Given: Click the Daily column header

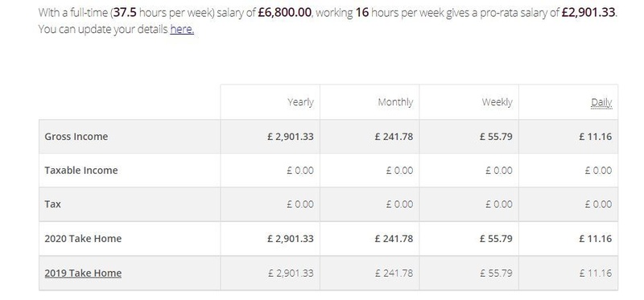Looking at the screenshot, I should pyautogui.click(x=601, y=102).
